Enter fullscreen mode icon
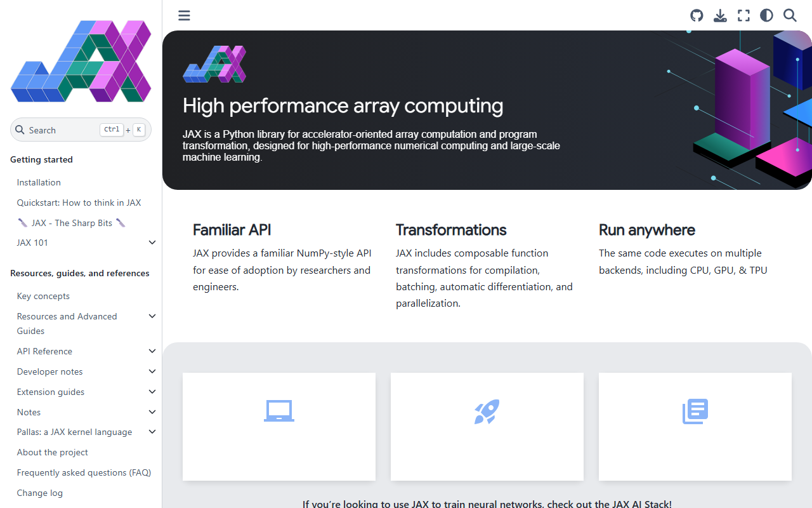 (x=743, y=15)
